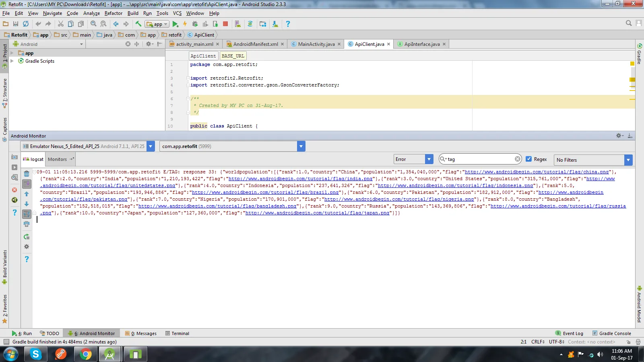Expand the app node in project tree

(12, 53)
